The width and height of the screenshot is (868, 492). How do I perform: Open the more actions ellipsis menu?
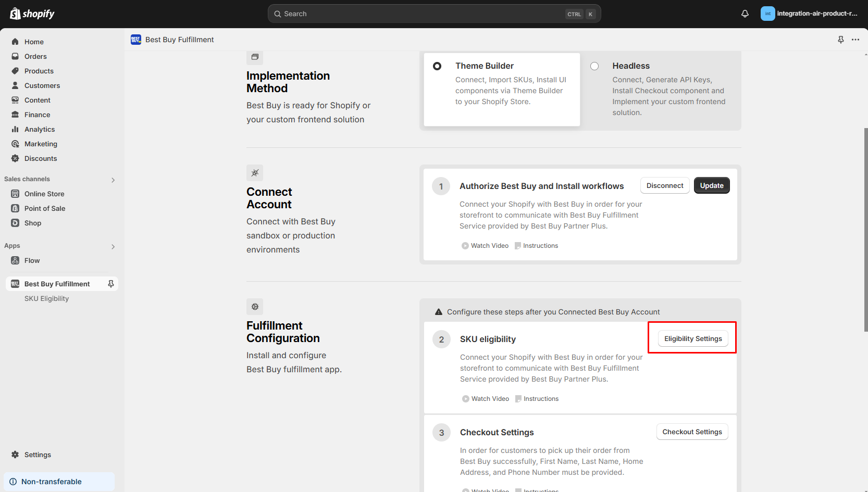(855, 40)
